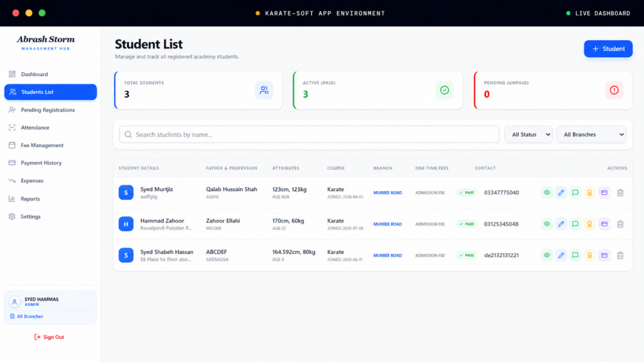Viewport: 644px width, 362px height.
Task: Open the All Branches filter dropdown
Action: 591,134
